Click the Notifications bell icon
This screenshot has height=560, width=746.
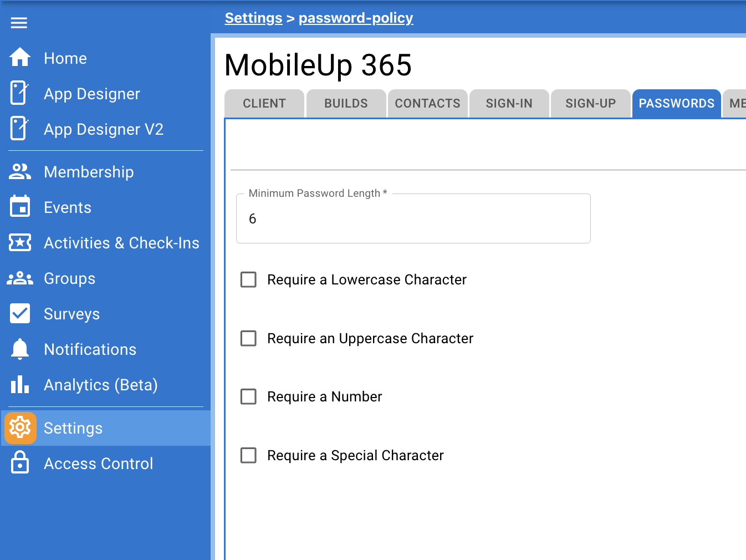[20, 349]
